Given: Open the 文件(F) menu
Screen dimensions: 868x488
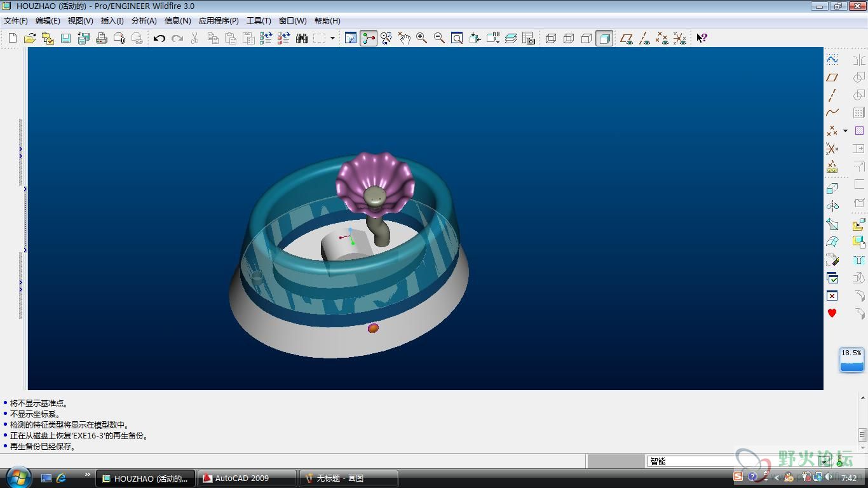Looking at the screenshot, I should pyautogui.click(x=16, y=21).
